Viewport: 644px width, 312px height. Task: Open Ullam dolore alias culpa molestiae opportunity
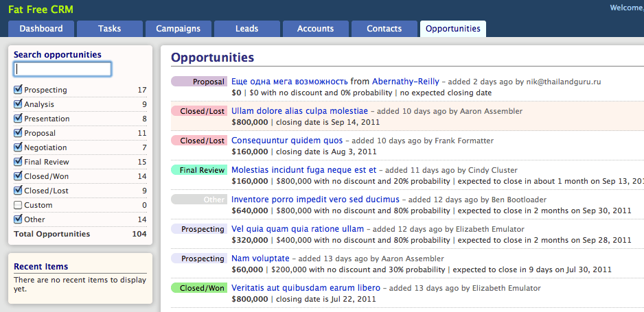(x=299, y=110)
